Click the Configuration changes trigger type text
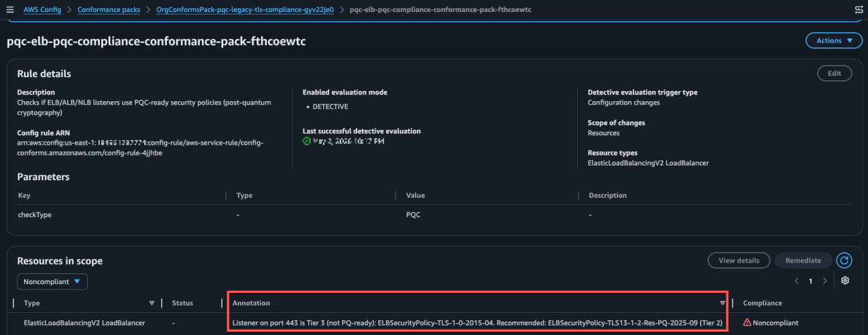868x335 pixels. (624, 103)
